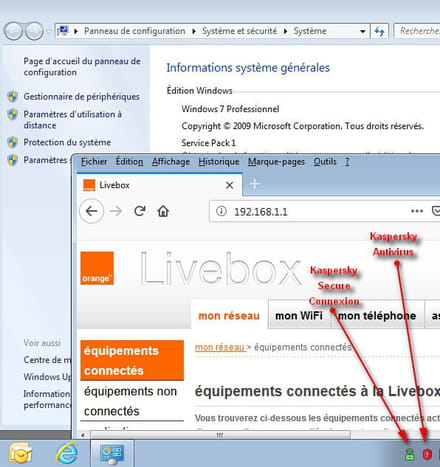Select équipements non connectés in sidebar
Screen dimensions: 440x467
tap(132, 401)
